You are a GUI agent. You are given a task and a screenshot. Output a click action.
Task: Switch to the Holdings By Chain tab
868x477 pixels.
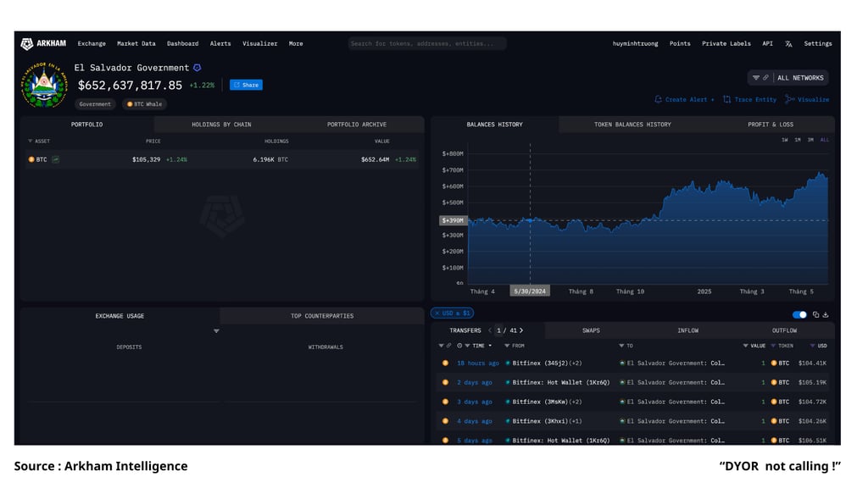pos(221,125)
